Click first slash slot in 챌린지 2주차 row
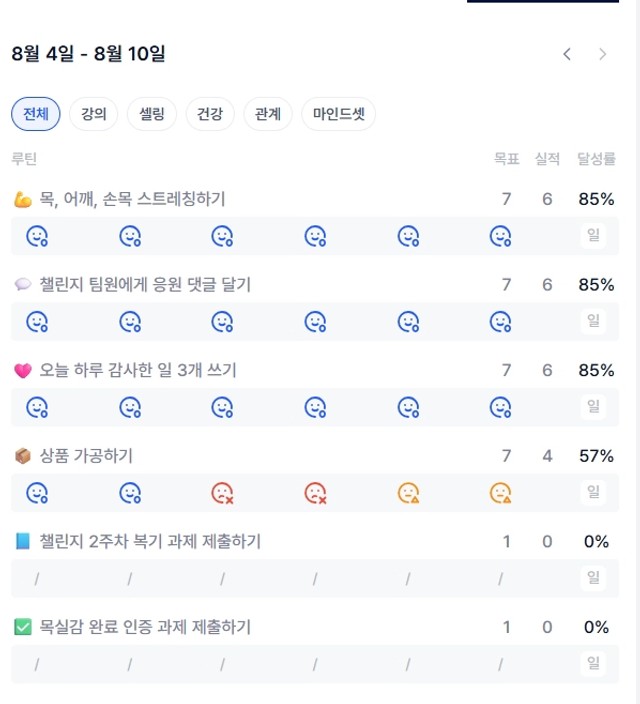640x704 pixels. 37,579
